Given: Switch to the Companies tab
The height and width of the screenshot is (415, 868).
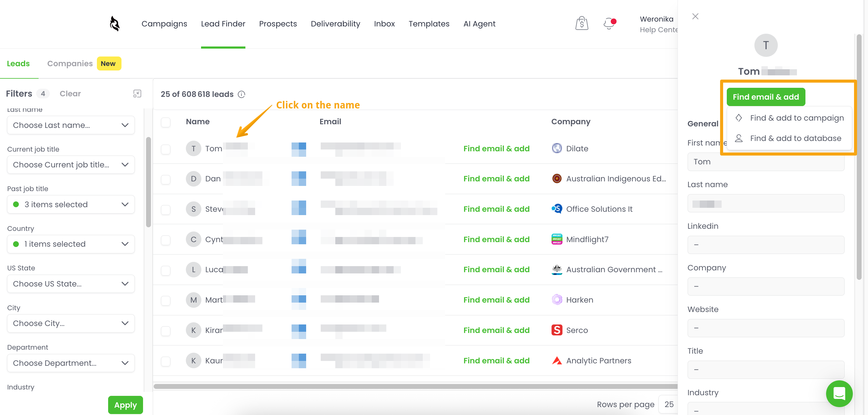Looking at the screenshot, I should coord(70,64).
